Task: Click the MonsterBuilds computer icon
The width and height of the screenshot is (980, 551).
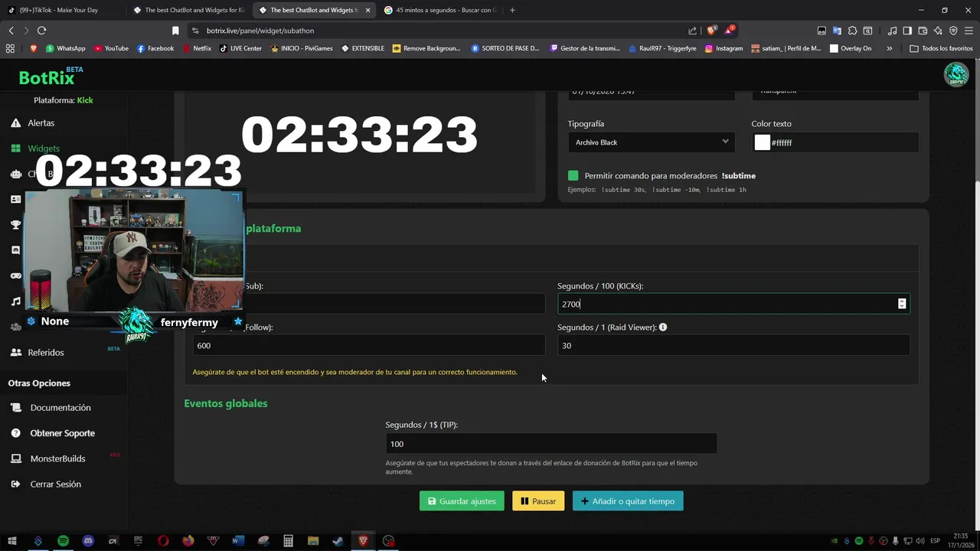Action: pos(16,458)
